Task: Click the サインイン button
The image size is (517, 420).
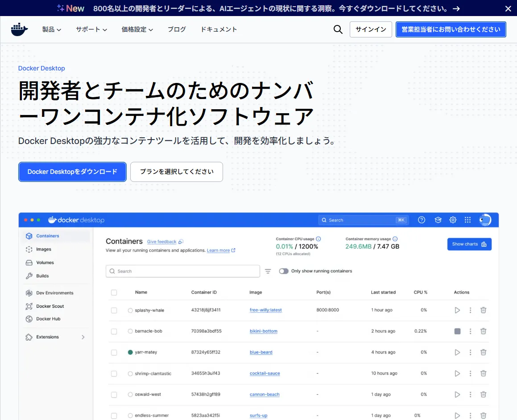Action: click(371, 29)
